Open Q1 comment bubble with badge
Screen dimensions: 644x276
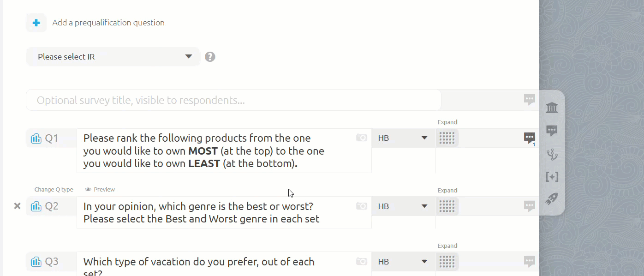pos(530,138)
